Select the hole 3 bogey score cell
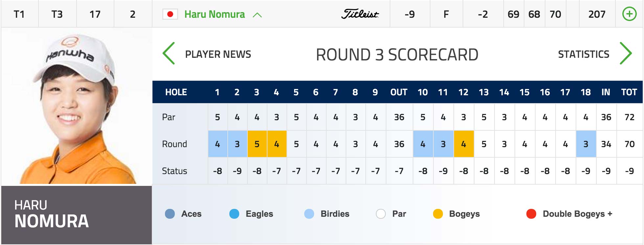This screenshot has width=644, height=245. coord(257,144)
